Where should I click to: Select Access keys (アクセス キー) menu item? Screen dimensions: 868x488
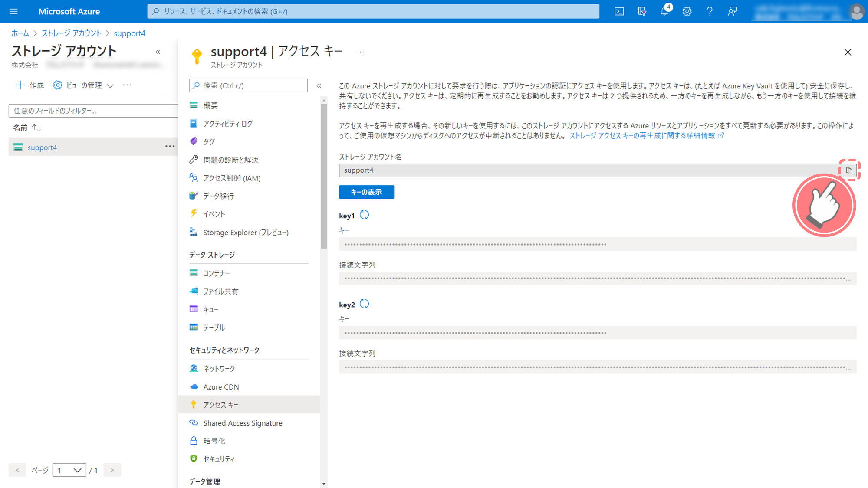[x=249, y=404]
